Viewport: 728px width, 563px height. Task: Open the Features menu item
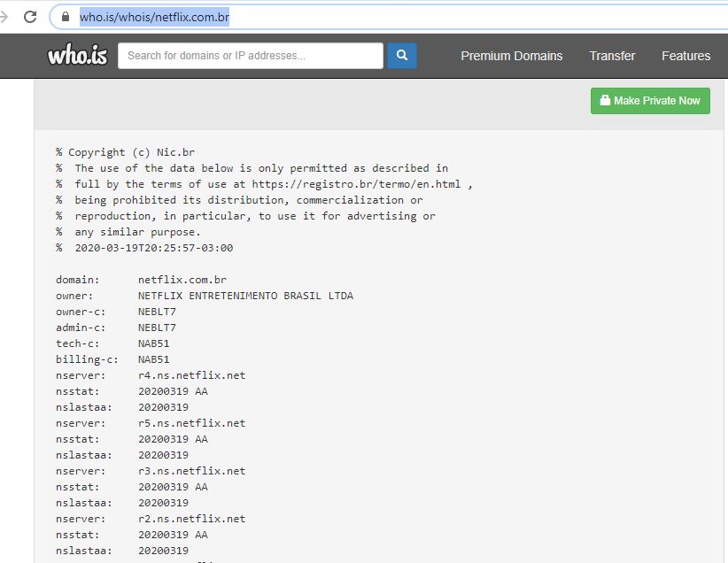(685, 56)
